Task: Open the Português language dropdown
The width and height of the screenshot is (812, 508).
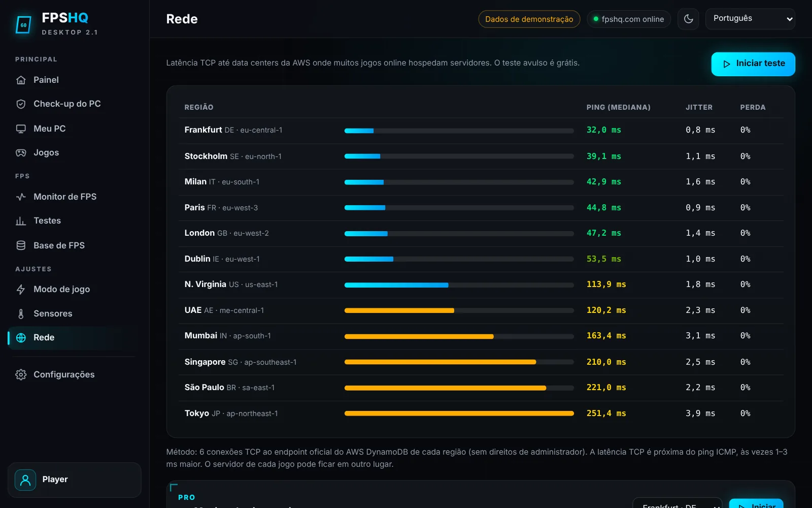Action: tap(750, 19)
